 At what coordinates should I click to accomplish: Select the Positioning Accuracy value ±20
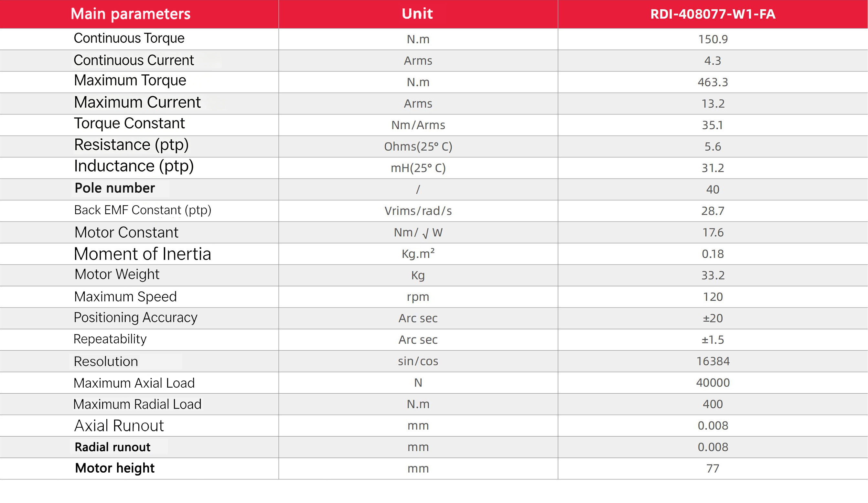713,318
